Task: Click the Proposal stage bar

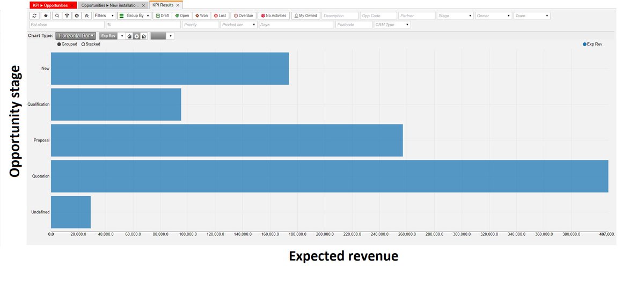Action: pyautogui.click(x=226, y=140)
